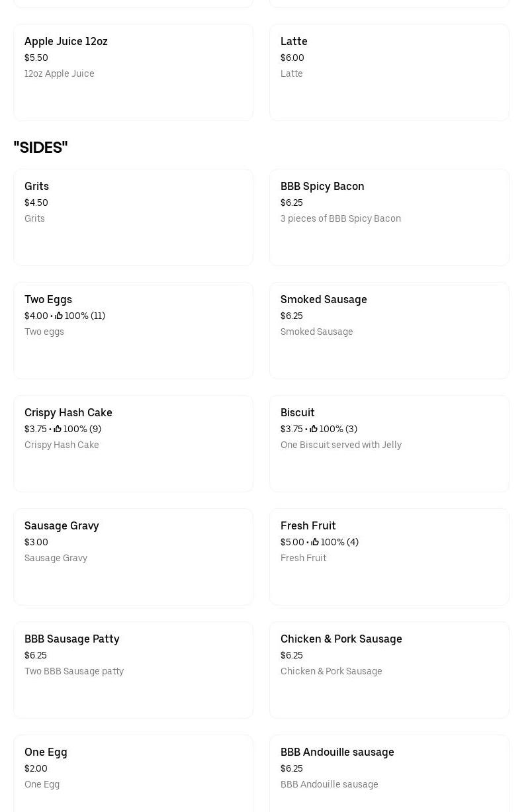Click the thumbs-up icon on Two Eggs
The height and width of the screenshot is (812, 532).
tap(59, 316)
